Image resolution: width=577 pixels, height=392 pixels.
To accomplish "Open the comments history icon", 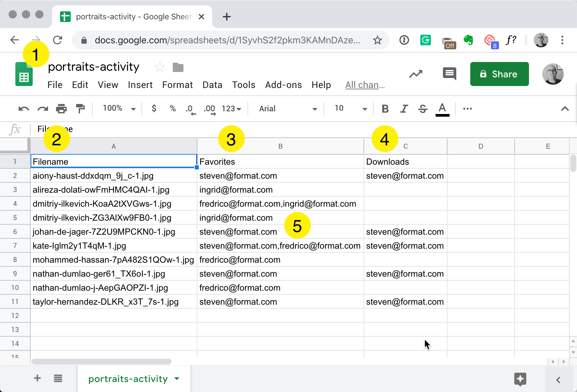I will tap(449, 74).
